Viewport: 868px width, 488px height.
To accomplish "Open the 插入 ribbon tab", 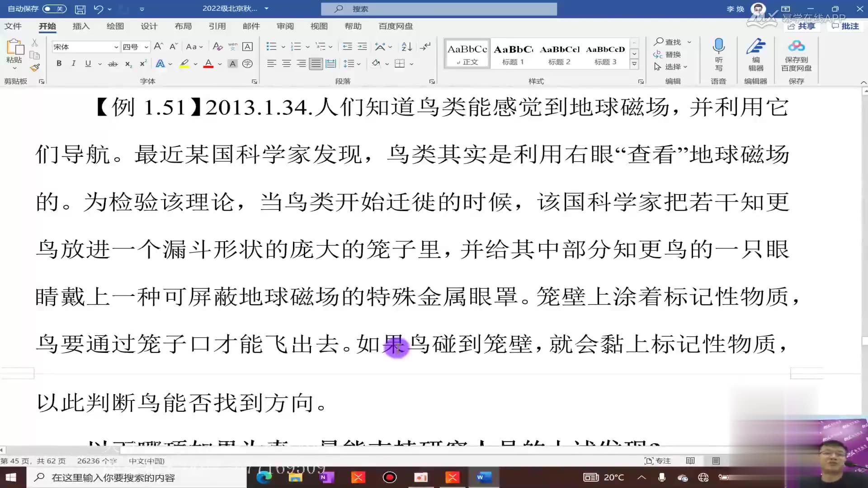I will pos(81,26).
